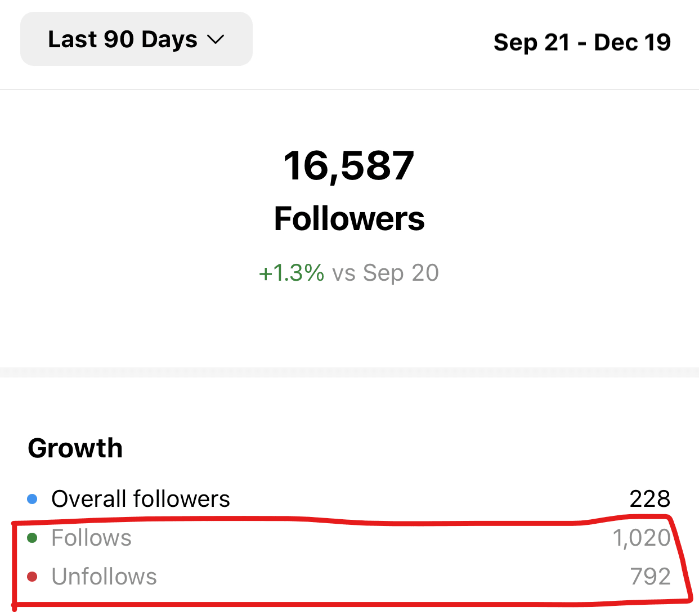Click the green dot beside Follows
Screen dimensions: 699x616
(32, 538)
